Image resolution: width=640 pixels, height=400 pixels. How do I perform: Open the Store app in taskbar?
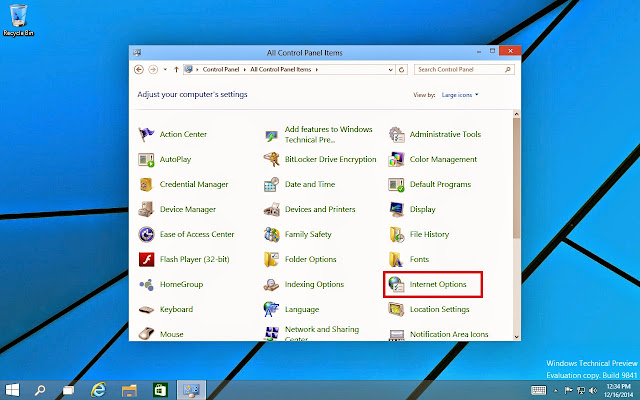click(160, 390)
